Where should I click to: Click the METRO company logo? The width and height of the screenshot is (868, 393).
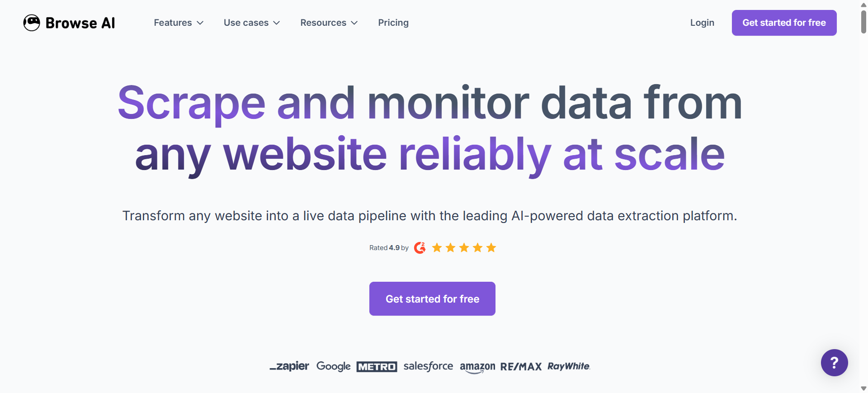377,367
